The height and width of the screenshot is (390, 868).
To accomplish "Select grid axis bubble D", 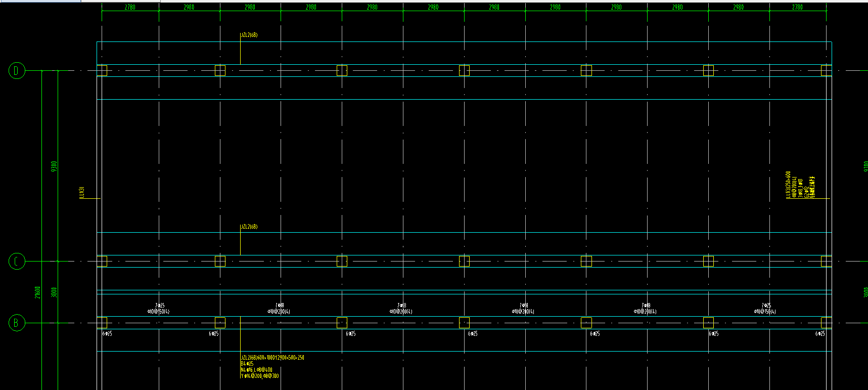I will tap(17, 70).
